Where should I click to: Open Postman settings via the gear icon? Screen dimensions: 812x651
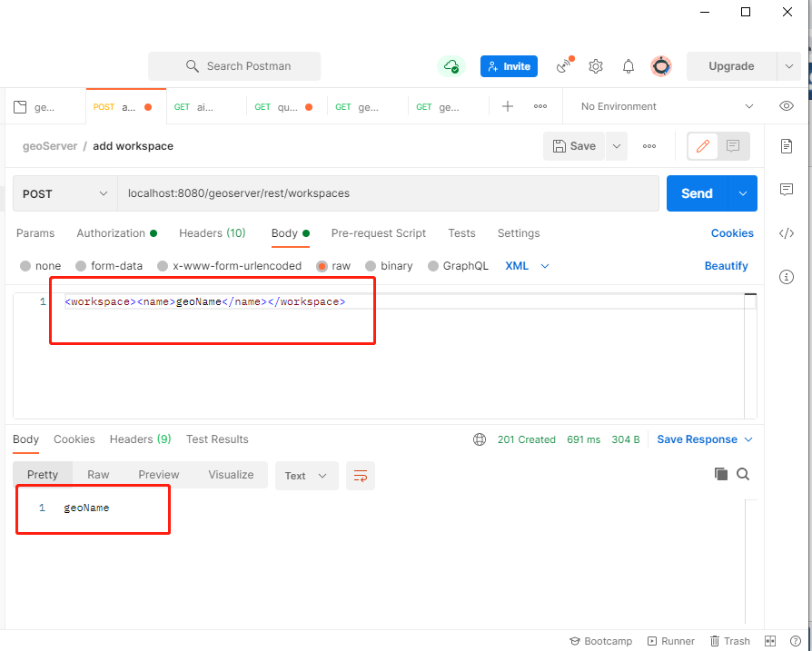(x=596, y=66)
